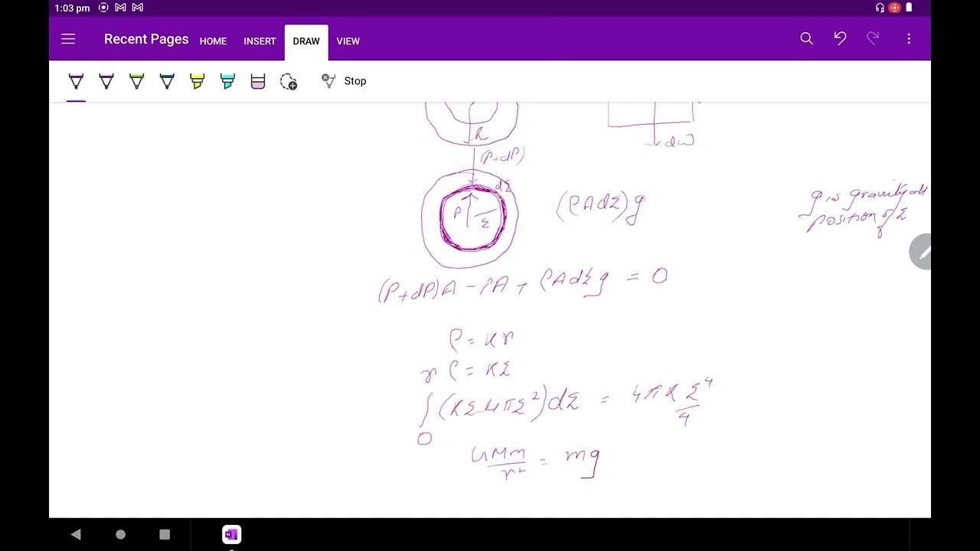The width and height of the screenshot is (980, 551).
Task: Select the dark blue pen
Action: [x=167, y=81]
